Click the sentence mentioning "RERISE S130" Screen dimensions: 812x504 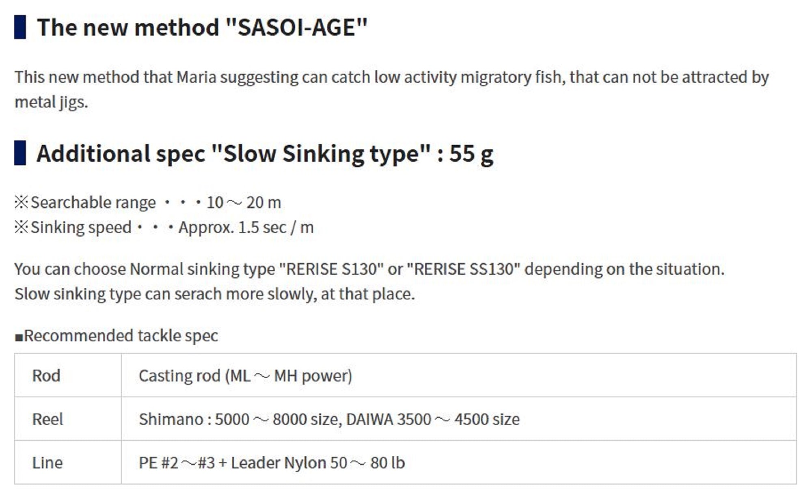pyautogui.click(x=369, y=269)
